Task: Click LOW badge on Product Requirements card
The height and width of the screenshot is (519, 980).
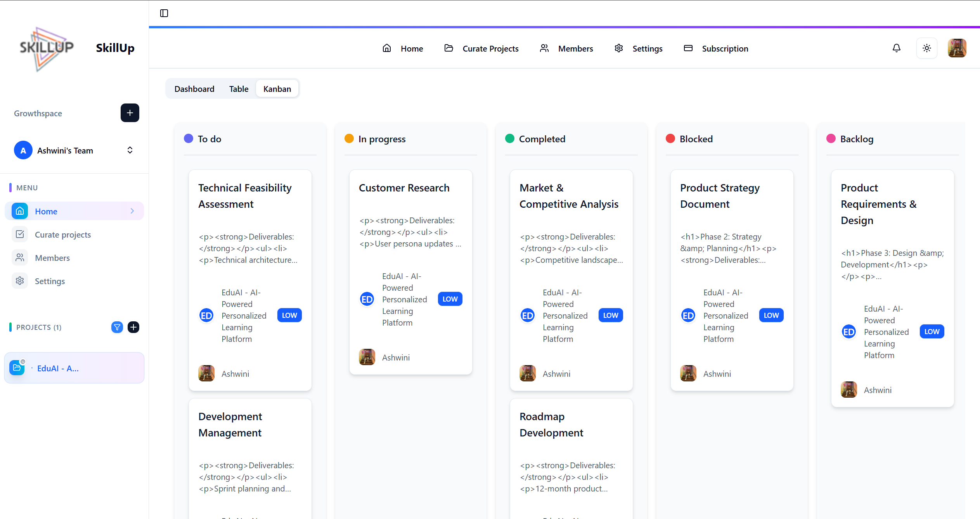Action: point(932,331)
